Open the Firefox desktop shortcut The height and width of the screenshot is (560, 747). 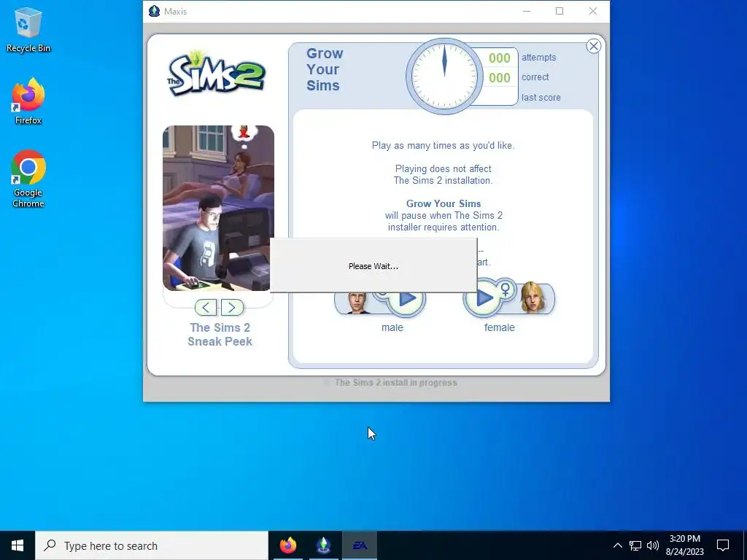click(28, 101)
